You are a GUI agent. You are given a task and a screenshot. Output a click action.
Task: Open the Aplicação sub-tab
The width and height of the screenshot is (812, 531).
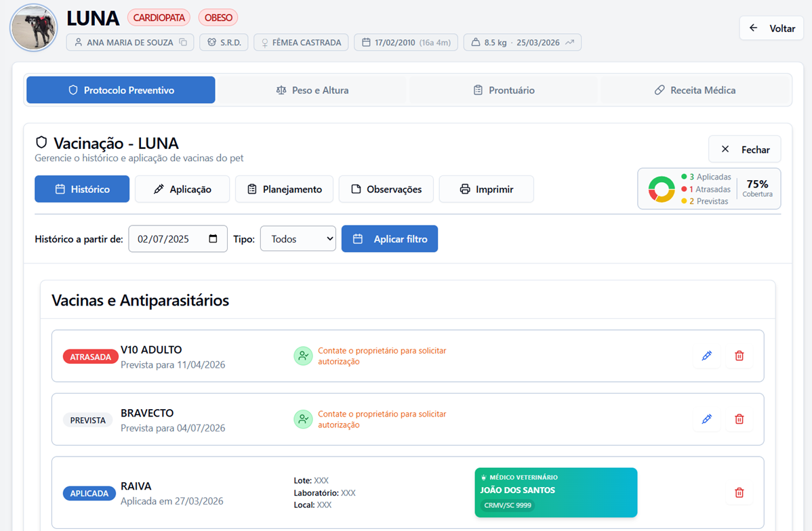[x=182, y=189]
